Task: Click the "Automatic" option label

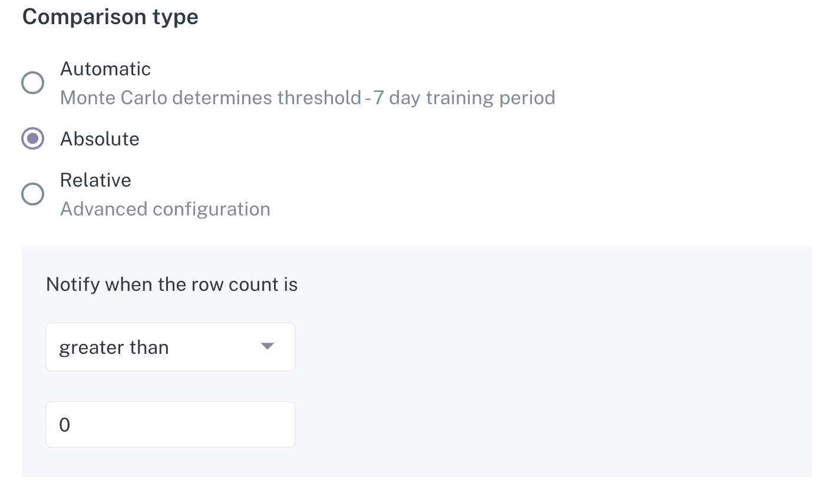Action: pos(105,69)
